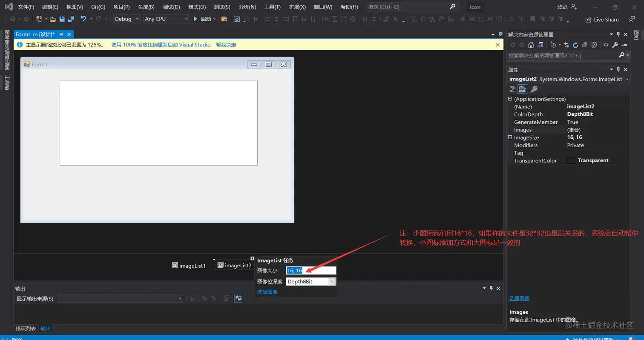Screen dimensions: 644x340
Task: Click the info icon in yellow notification bar
Action: (x=20, y=45)
